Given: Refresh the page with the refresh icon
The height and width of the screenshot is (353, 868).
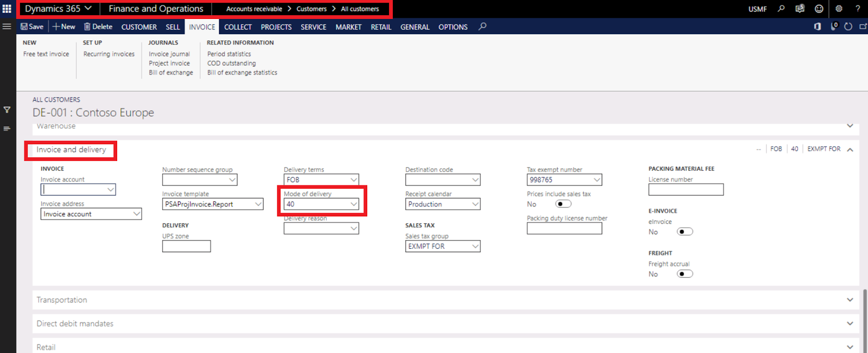Looking at the screenshot, I should point(848,26).
